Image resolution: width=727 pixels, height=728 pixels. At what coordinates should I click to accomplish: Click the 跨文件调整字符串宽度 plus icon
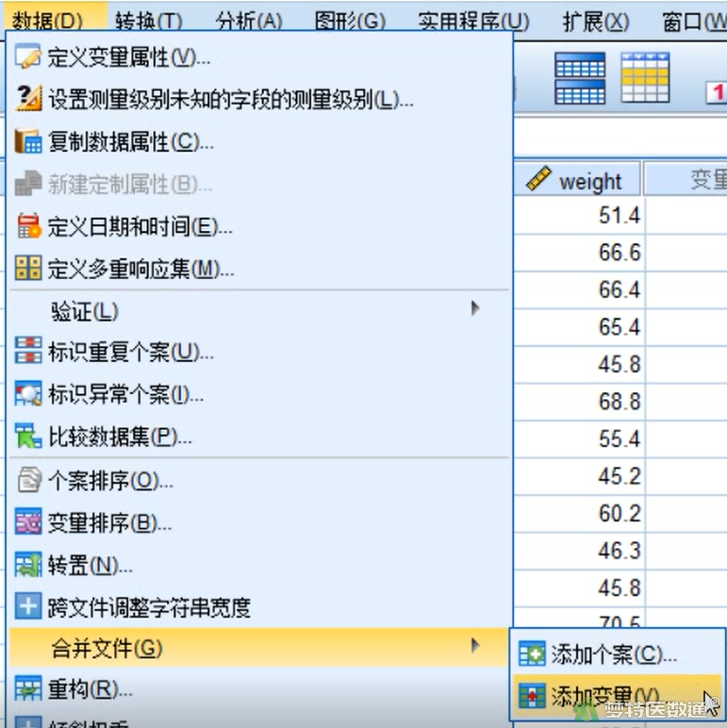pos(28,606)
